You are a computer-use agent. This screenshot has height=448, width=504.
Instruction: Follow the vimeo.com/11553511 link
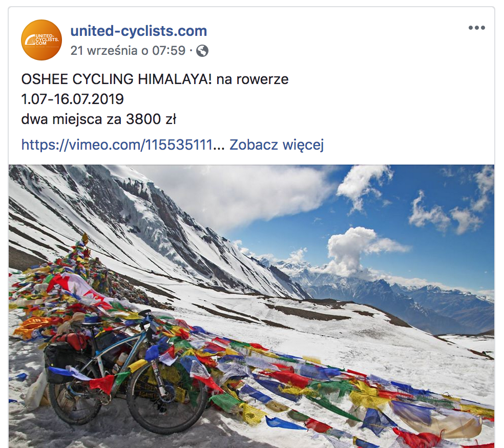117,145
